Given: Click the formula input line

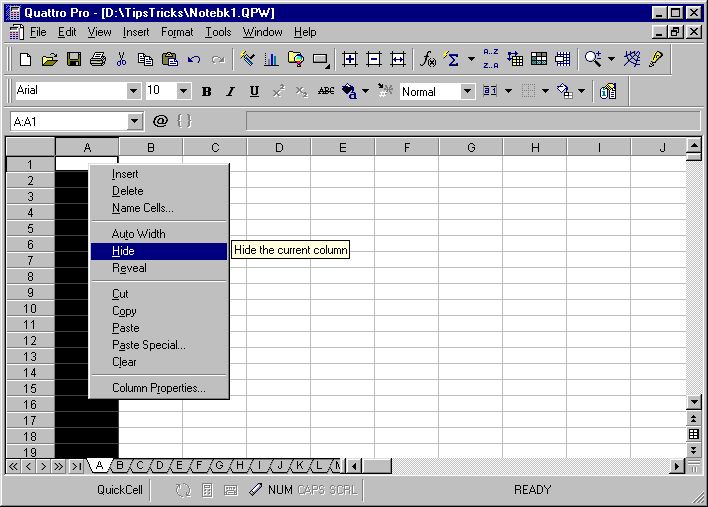Looking at the screenshot, I should [473, 121].
